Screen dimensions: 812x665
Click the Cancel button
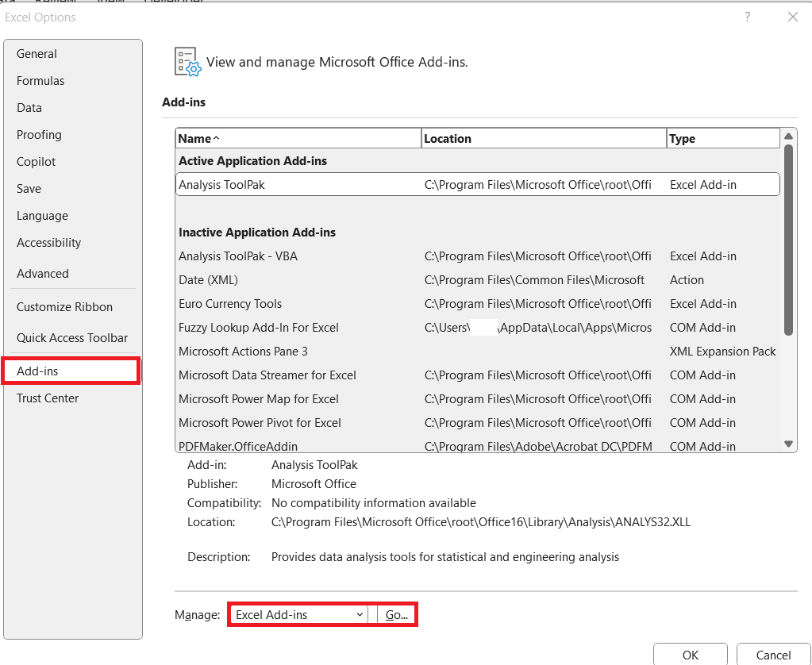pos(773,655)
